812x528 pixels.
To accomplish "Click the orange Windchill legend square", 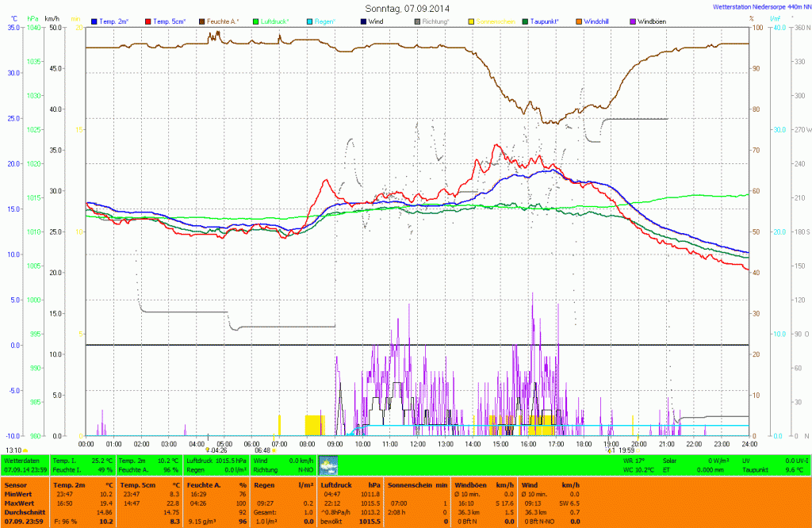I will [579, 21].
